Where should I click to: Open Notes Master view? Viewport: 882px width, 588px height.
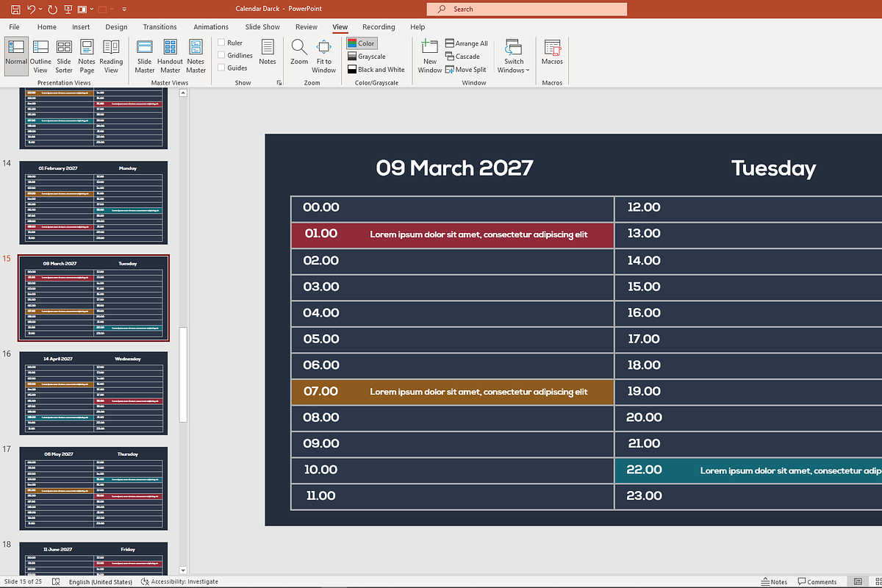pos(196,56)
